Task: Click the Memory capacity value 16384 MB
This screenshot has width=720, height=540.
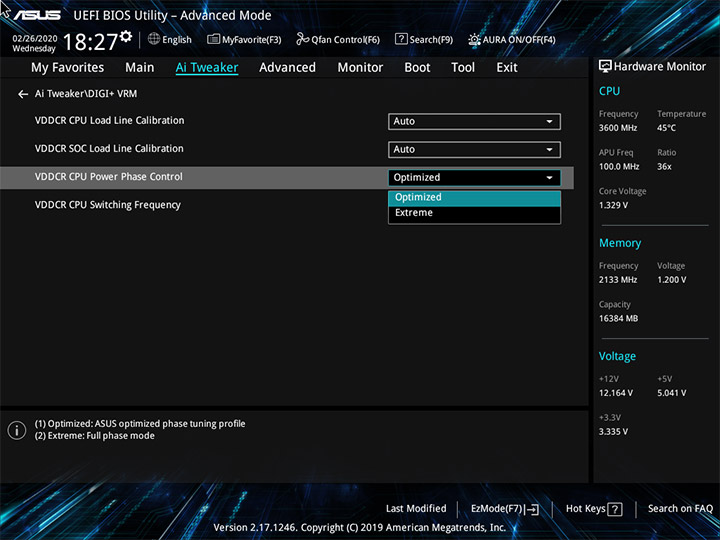Action: coord(618,319)
